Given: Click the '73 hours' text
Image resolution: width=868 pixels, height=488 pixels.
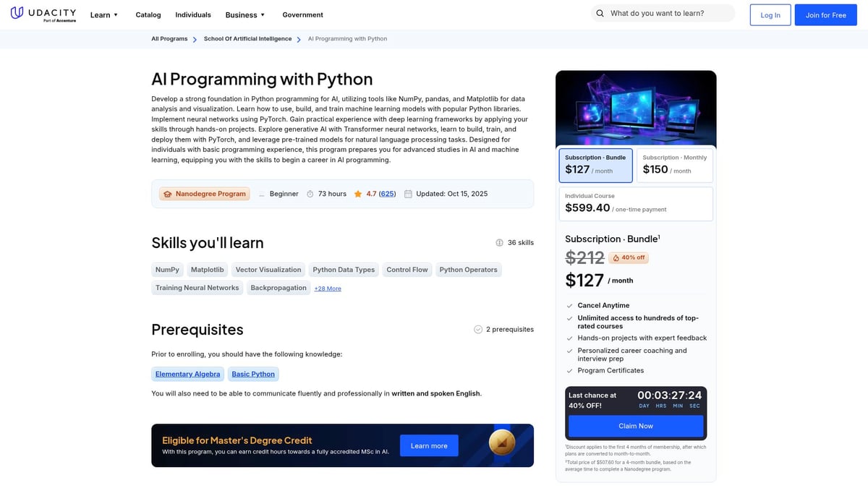Looking at the screenshot, I should pyautogui.click(x=332, y=194).
